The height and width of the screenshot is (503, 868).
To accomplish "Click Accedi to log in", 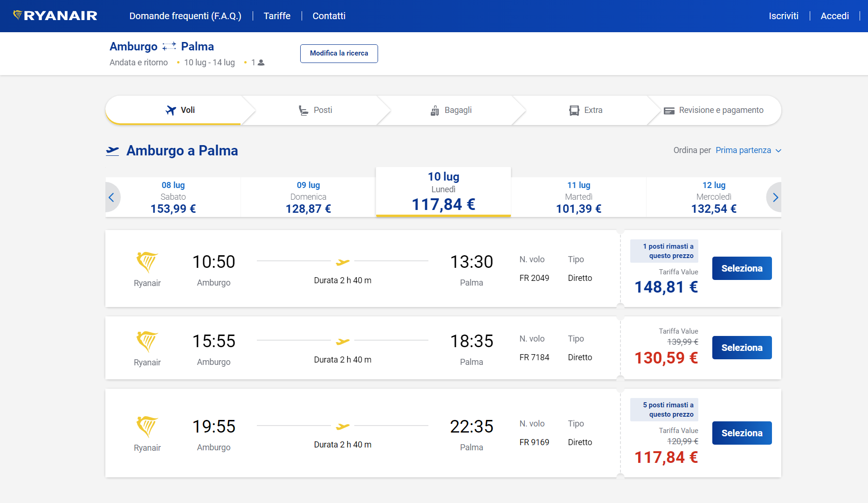I will [x=834, y=16].
